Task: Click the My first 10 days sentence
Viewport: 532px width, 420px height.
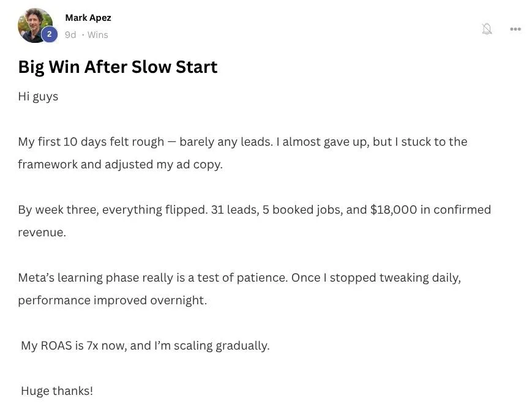Action: click(x=145, y=142)
